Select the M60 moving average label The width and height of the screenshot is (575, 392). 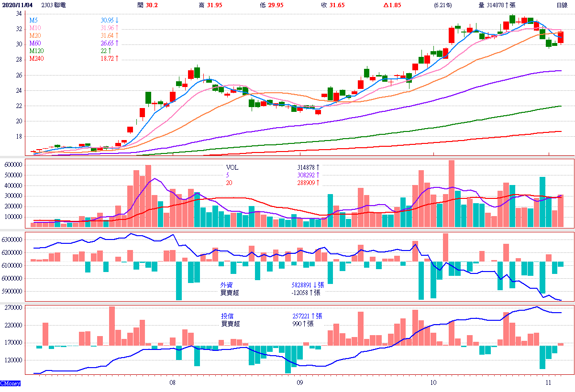tap(34, 44)
